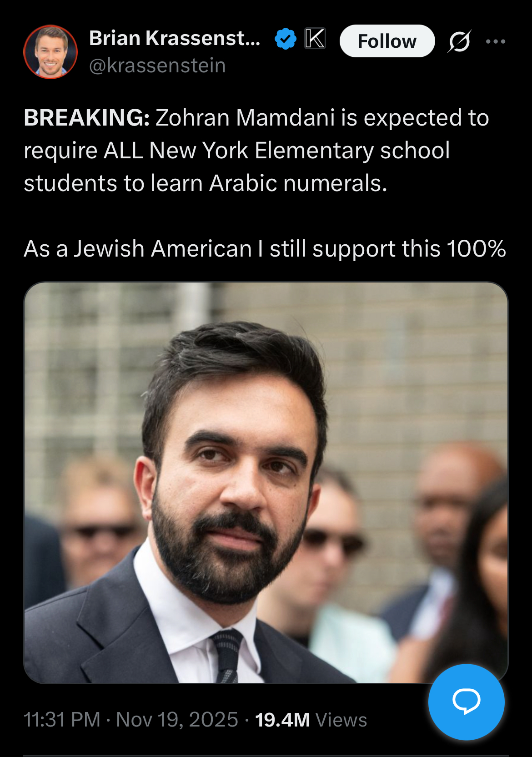The width and height of the screenshot is (532, 757).
Task: Open the attached photo of bearded man
Action: [266, 483]
